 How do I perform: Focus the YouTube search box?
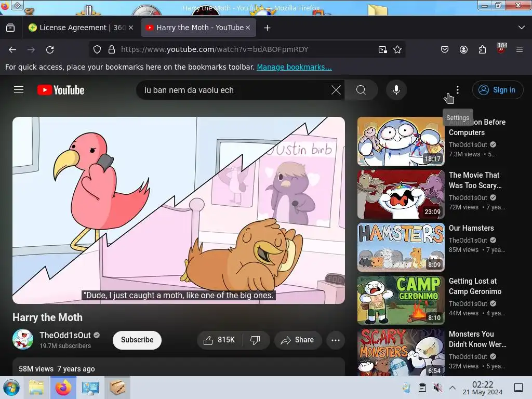coord(234,90)
